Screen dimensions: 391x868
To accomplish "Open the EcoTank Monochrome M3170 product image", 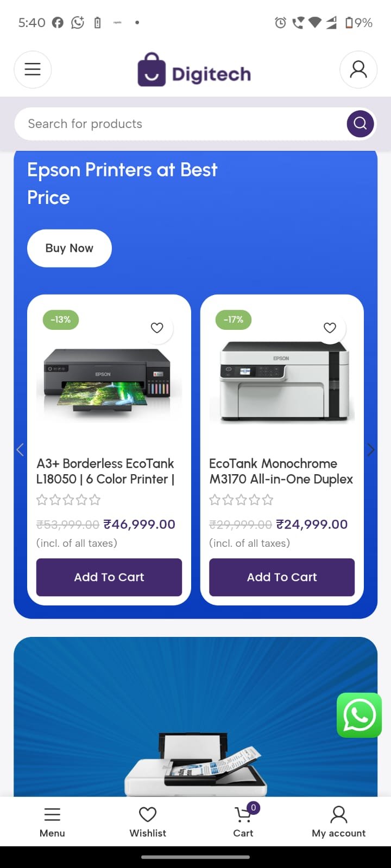I will click(x=282, y=381).
